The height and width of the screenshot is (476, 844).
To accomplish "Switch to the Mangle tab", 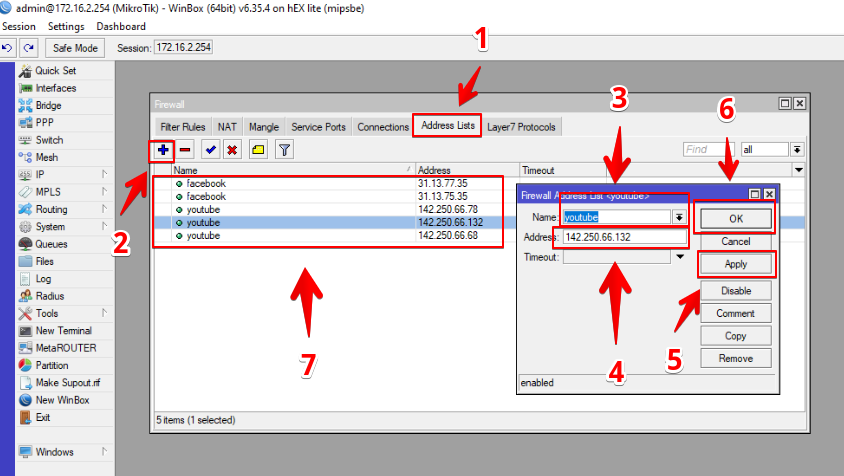I will click(264, 127).
